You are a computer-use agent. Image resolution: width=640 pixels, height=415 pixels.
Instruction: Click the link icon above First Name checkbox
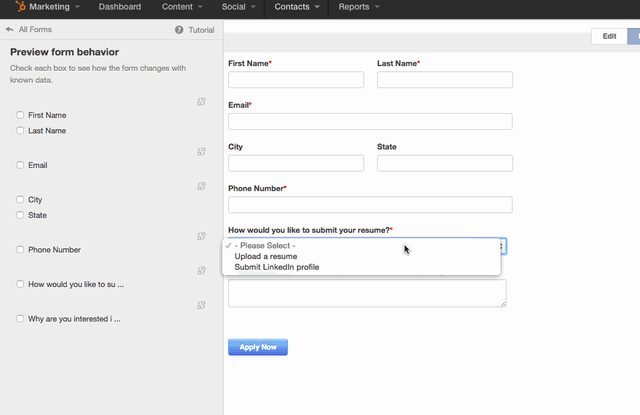201,101
